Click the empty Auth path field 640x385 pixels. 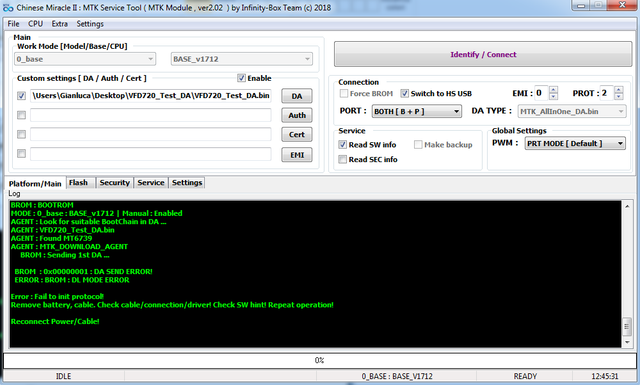tap(151, 115)
